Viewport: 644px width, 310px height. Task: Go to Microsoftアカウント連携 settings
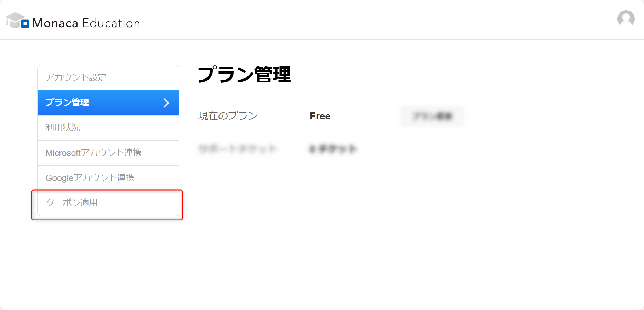pos(108,153)
